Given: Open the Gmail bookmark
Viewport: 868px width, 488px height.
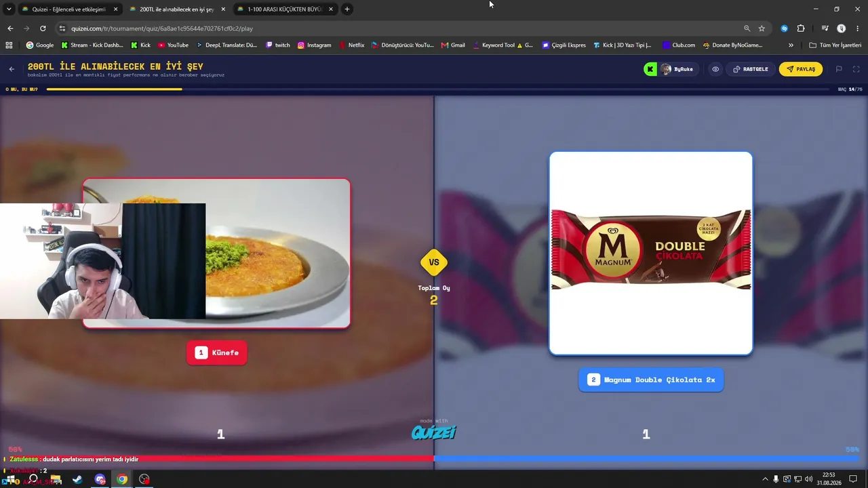Looking at the screenshot, I should (x=453, y=45).
